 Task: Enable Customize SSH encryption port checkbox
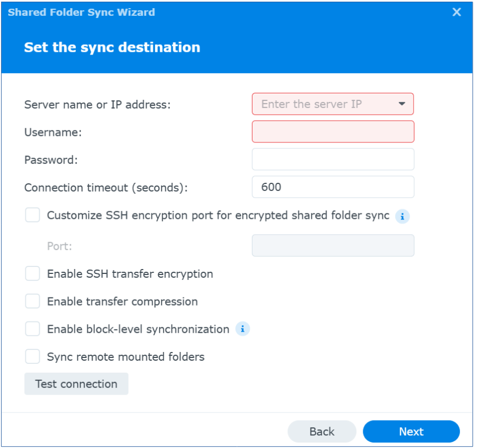pyautogui.click(x=33, y=216)
